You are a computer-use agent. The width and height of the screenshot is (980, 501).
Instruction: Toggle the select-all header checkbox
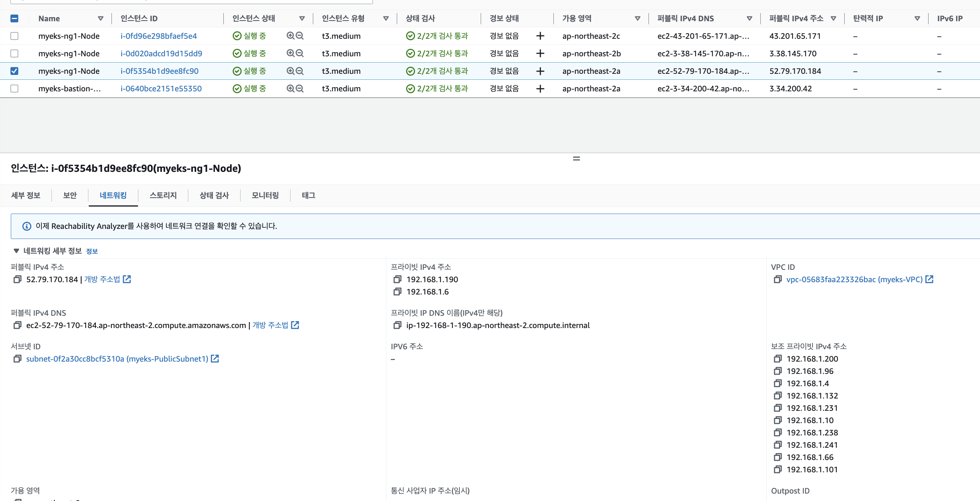click(15, 19)
